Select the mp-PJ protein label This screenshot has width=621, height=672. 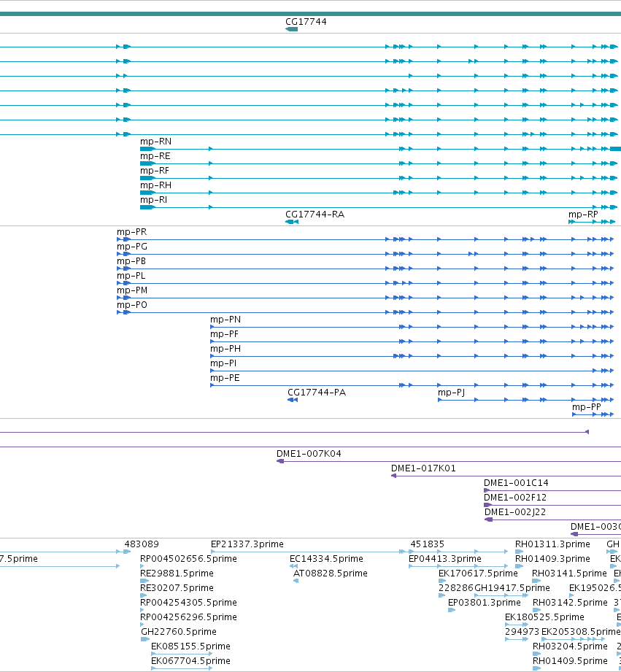point(451,392)
